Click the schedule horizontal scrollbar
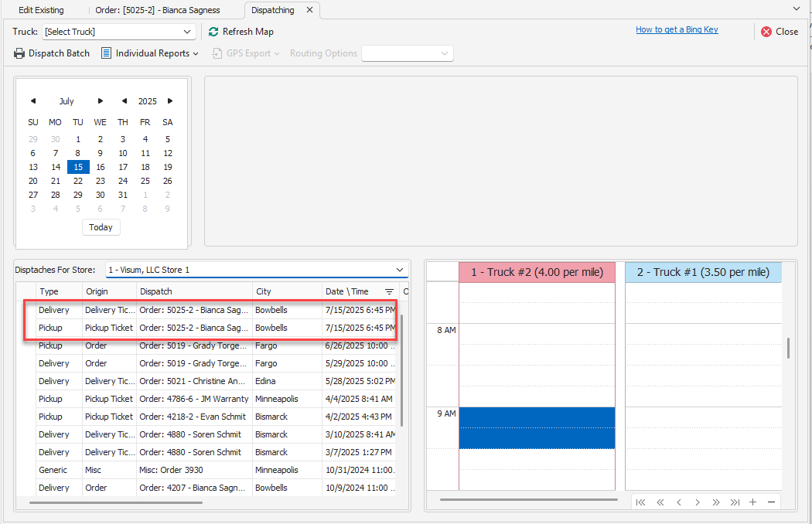The image size is (812, 524). click(x=529, y=500)
